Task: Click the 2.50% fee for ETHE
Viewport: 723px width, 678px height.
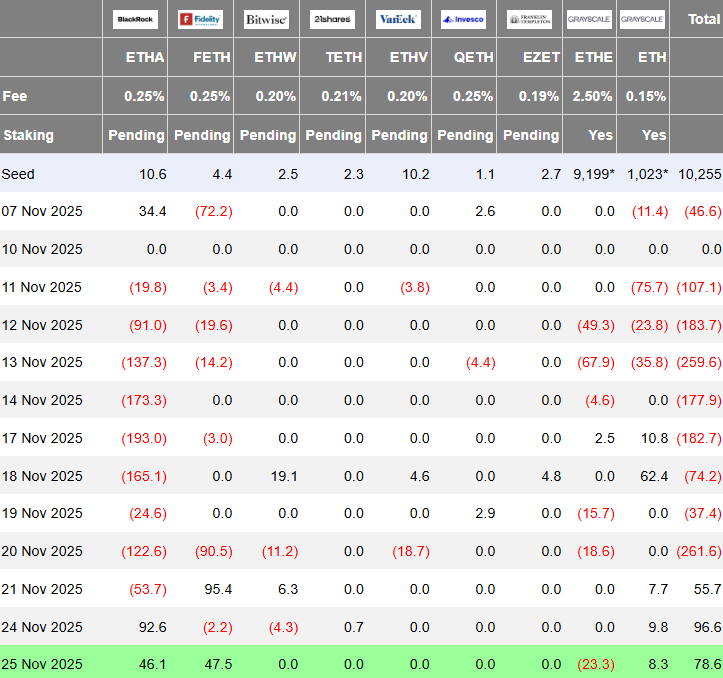Action: pos(593,96)
